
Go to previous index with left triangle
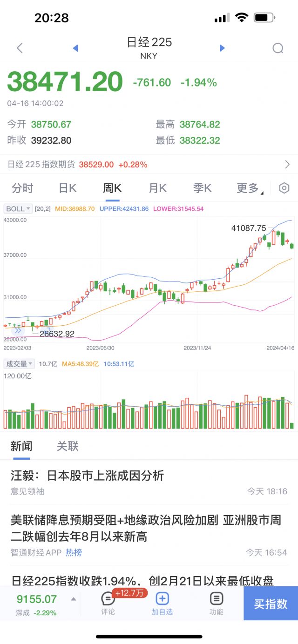coord(75,48)
